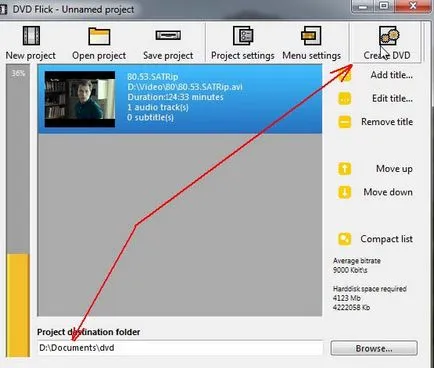Click the Average bitrate 9000 Kbit\s text
Image resolution: width=434 pixels, height=368 pixels.
click(x=357, y=265)
